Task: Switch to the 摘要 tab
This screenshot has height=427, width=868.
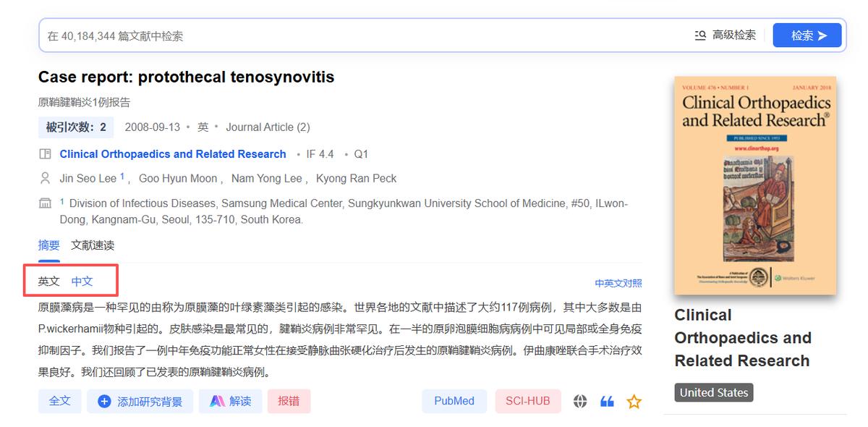Action: [x=48, y=245]
